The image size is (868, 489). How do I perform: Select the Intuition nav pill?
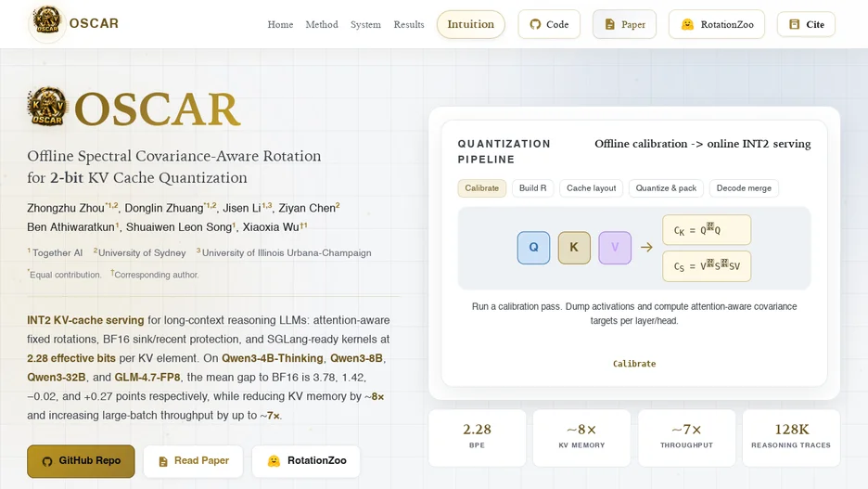coord(470,24)
